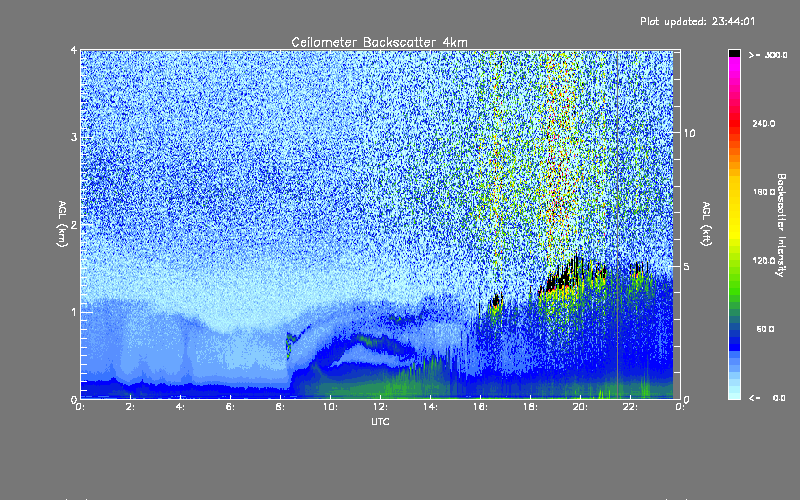The height and width of the screenshot is (500, 800).
Task: Click the "16:" UTC tick label
Action: [481, 407]
